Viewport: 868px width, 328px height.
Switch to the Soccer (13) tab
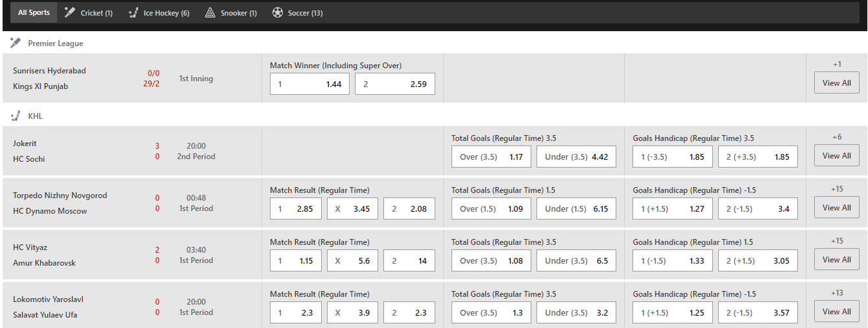point(297,12)
